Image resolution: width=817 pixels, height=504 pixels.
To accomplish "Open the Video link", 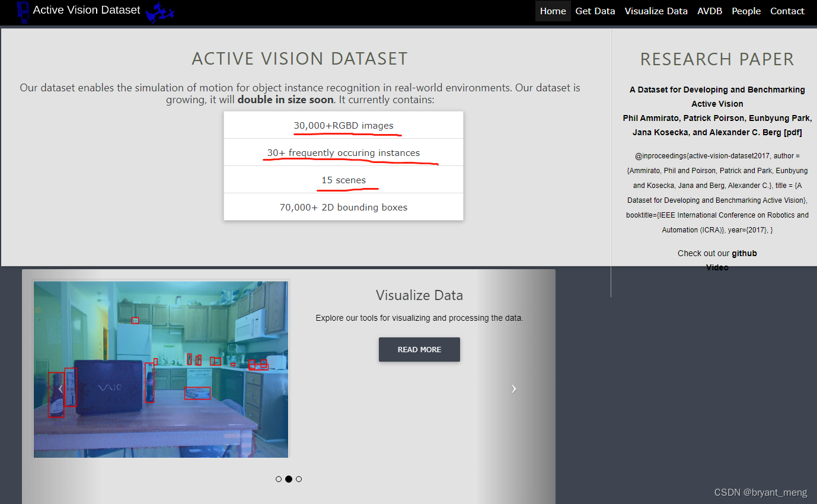I will pos(717,267).
